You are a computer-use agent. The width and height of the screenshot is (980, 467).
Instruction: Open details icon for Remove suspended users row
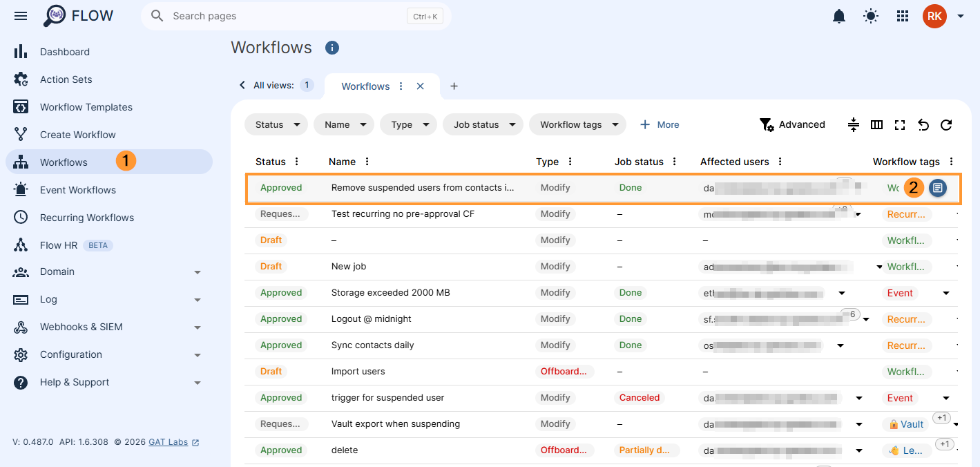[938, 188]
